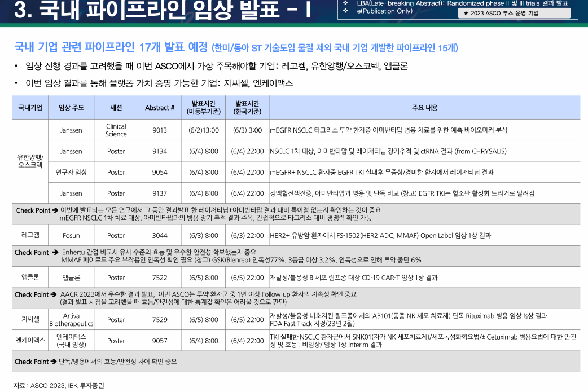Select the '유한양행/ 오스코텍' company cell
The image size is (588, 392).
(x=30, y=161)
